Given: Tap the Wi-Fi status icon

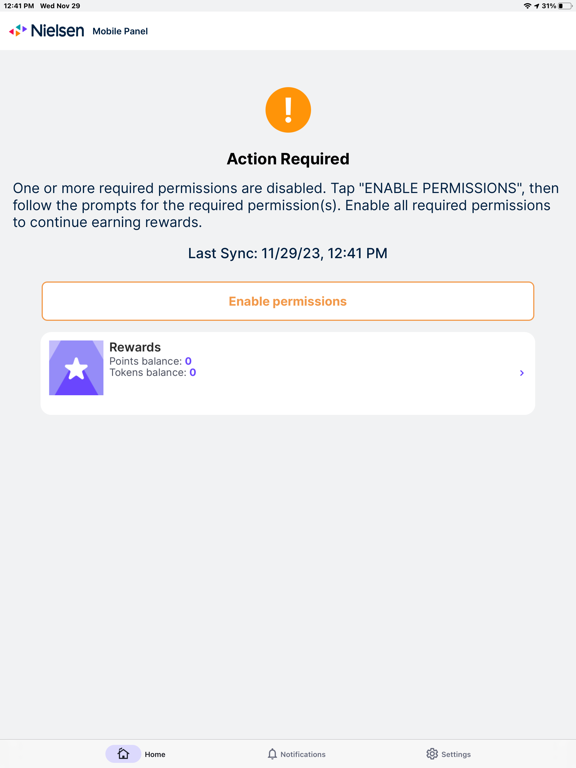Looking at the screenshot, I should 528,6.
